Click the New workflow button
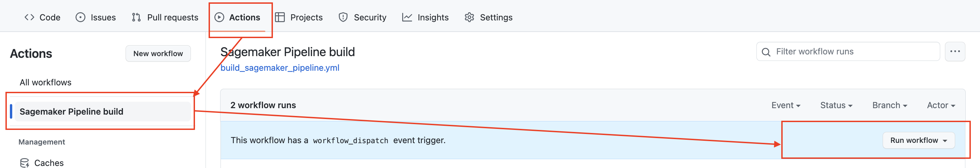Image resolution: width=980 pixels, height=168 pixels. 158,54
